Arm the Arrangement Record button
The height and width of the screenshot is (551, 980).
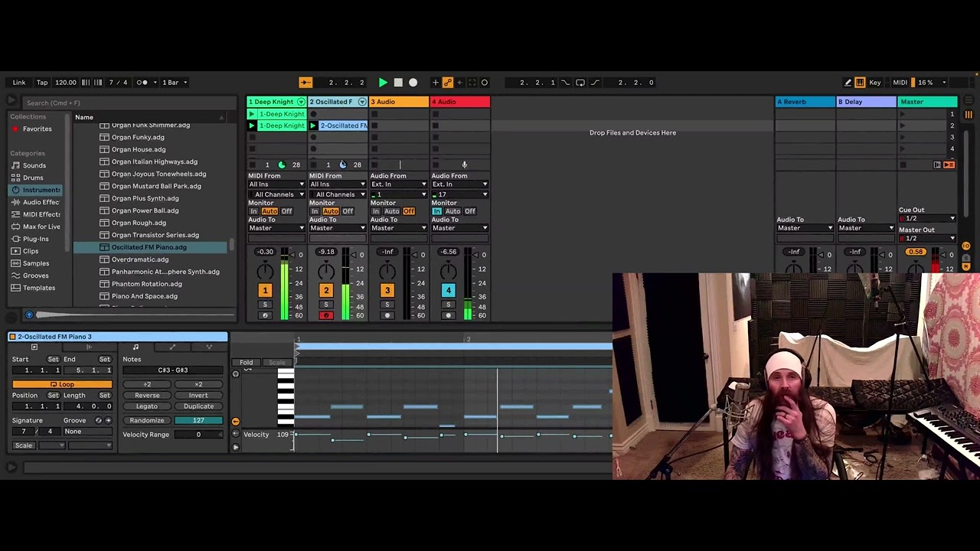tap(413, 82)
